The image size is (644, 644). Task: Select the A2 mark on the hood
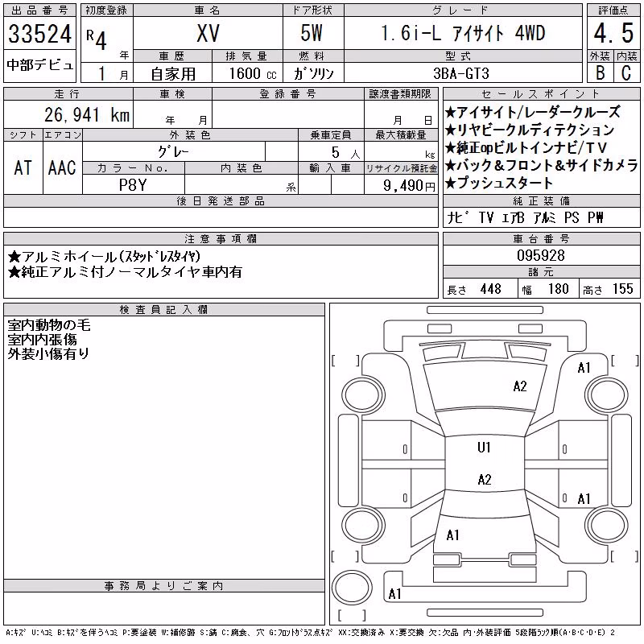[x=520, y=386]
